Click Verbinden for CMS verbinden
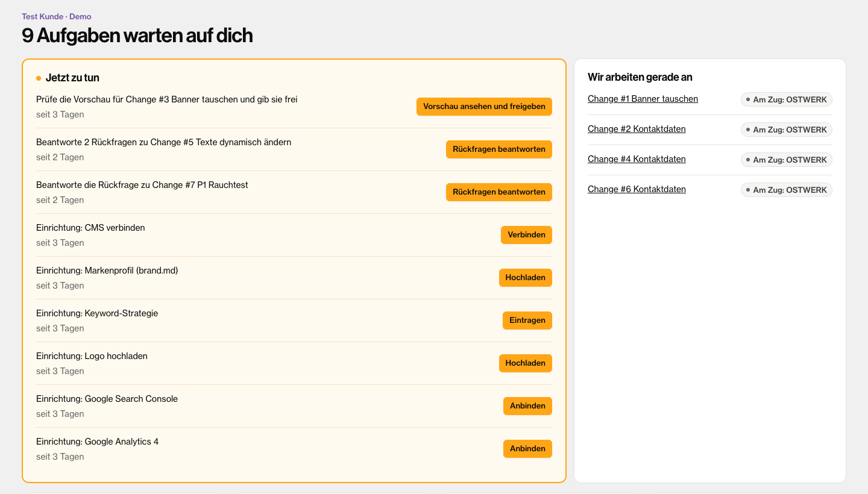Viewport: 868px width, 494px height. click(x=526, y=235)
